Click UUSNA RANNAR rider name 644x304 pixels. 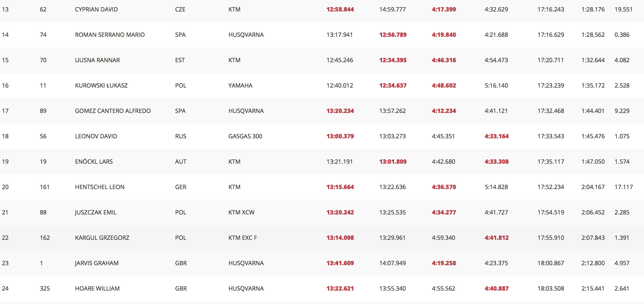[97, 60]
